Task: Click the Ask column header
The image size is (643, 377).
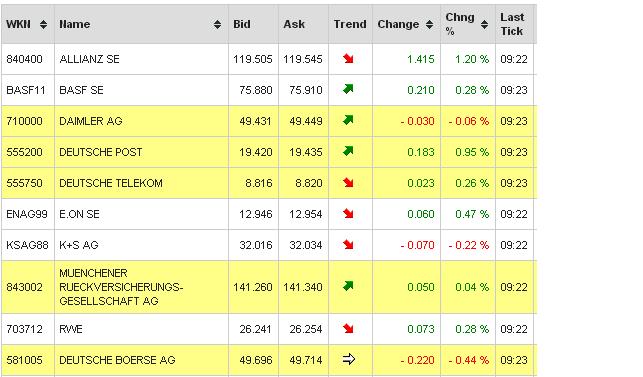Action: coord(303,24)
